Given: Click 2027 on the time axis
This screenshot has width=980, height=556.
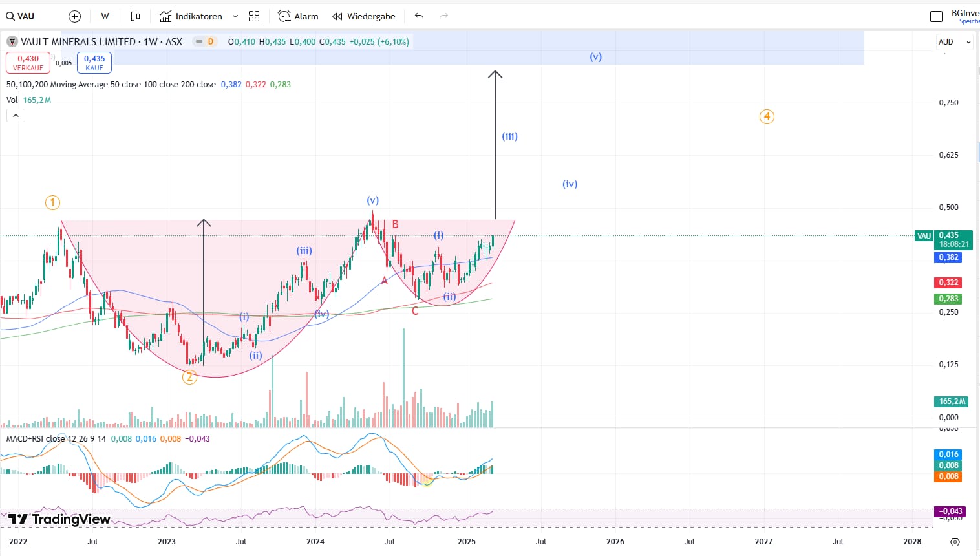Looking at the screenshot, I should click(764, 542).
